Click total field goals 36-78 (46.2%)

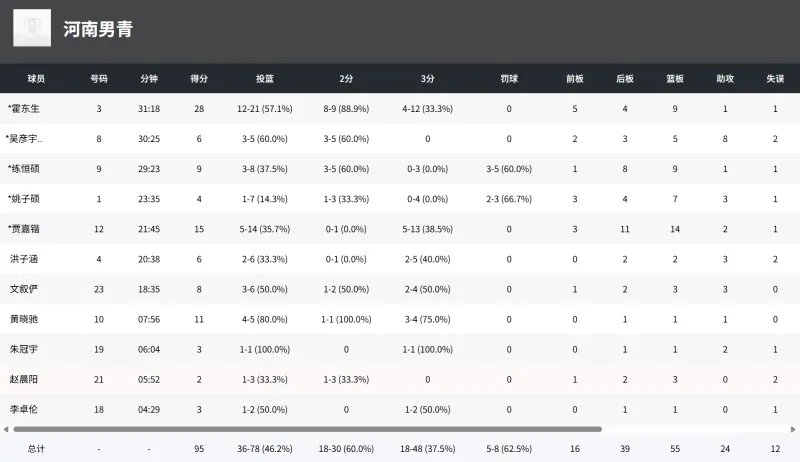[265, 449]
